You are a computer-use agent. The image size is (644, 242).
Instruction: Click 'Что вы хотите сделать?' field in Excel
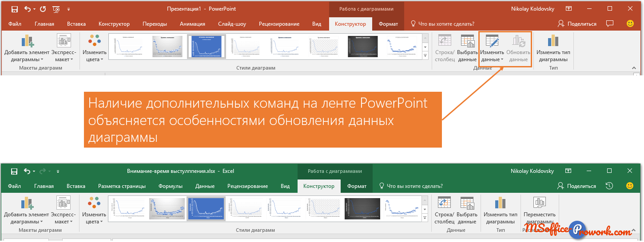click(x=410, y=186)
